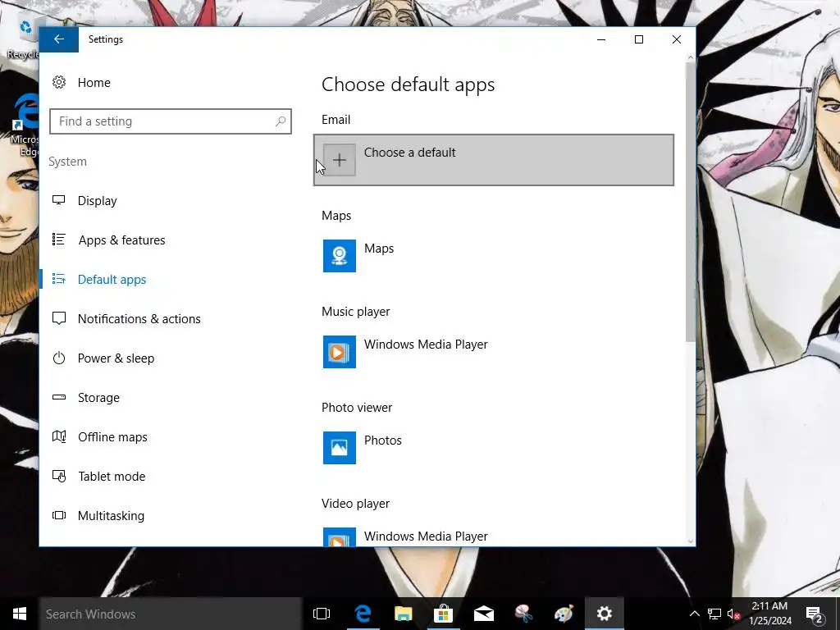Image resolution: width=840 pixels, height=630 pixels.
Task: Click the scrollbar down arrow
Action: (690, 541)
